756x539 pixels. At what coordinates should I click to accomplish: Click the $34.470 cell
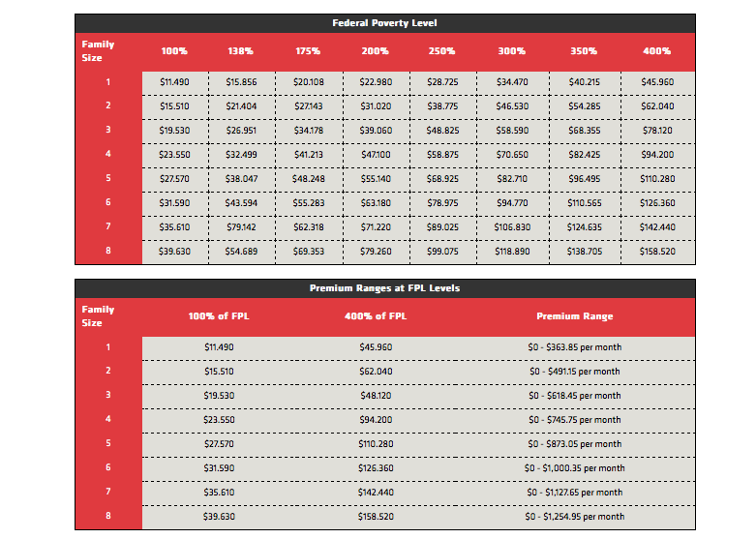(x=512, y=82)
